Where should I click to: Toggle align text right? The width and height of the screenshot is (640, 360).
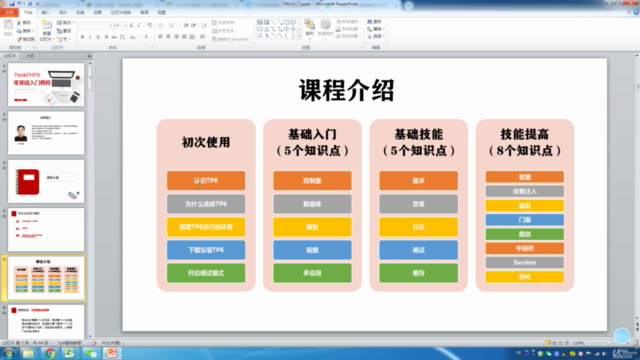[176, 37]
